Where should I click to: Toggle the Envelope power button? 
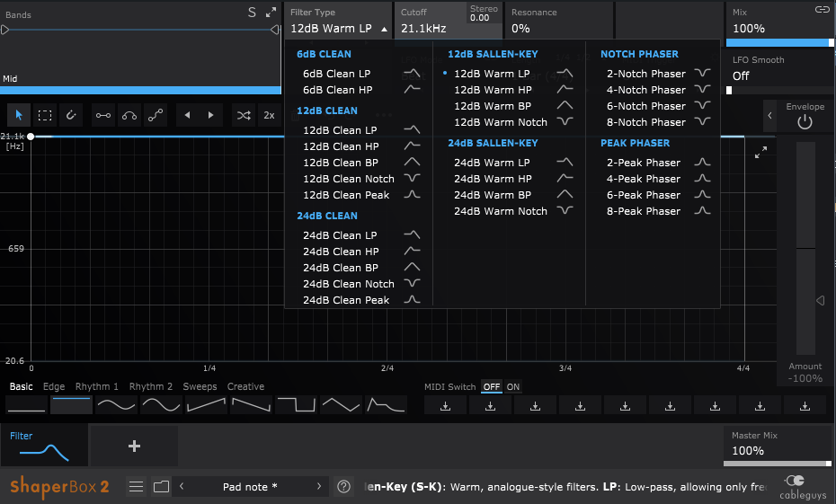pos(805,122)
